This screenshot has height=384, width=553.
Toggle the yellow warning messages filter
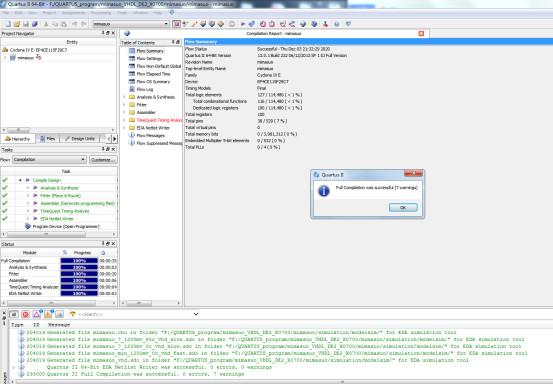pyautogui.click(x=48, y=314)
